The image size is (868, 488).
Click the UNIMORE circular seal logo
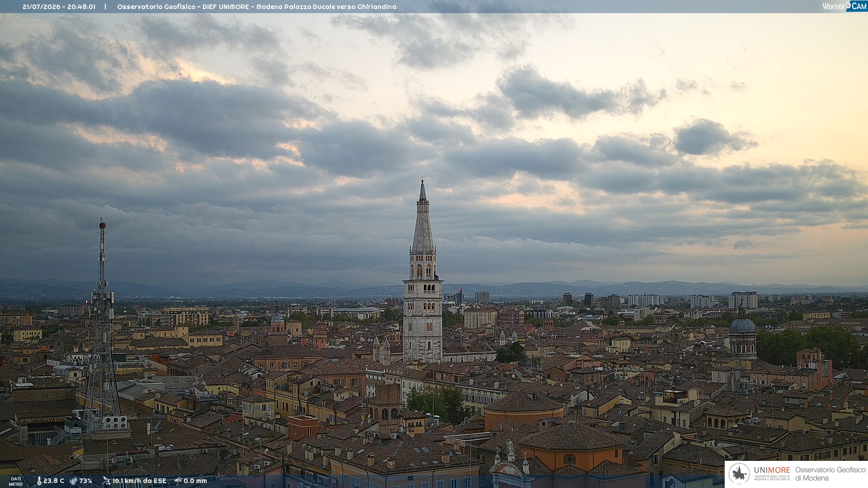[740, 474]
